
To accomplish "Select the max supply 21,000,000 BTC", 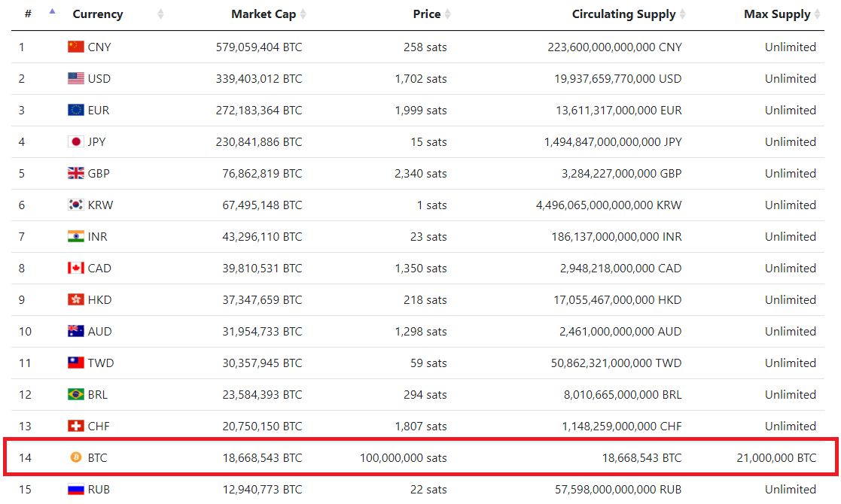I will click(777, 458).
